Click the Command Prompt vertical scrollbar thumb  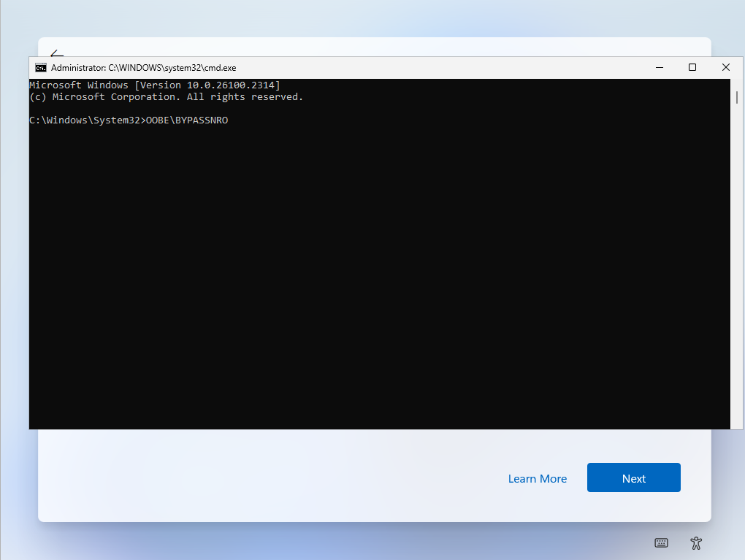[x=736, y=97]
